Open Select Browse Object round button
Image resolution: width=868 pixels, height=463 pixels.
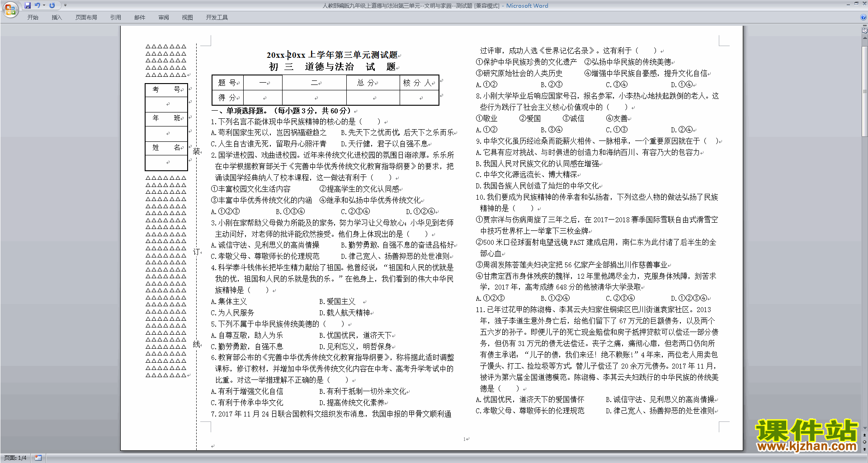(864, 442)
